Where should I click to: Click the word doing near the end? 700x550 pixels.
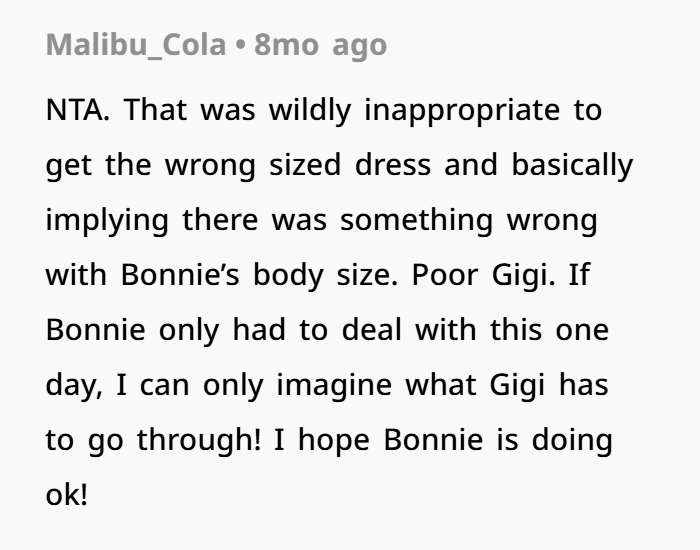tap(572, 439)
